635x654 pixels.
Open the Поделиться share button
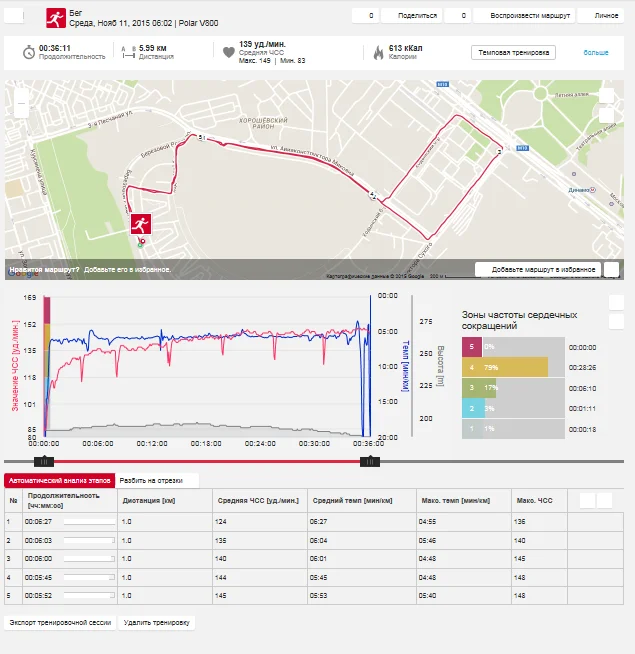tap(411, 16)
